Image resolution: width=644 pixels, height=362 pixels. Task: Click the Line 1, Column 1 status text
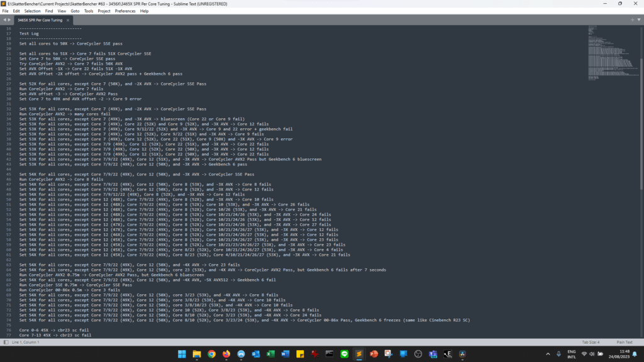click(25, 342)
